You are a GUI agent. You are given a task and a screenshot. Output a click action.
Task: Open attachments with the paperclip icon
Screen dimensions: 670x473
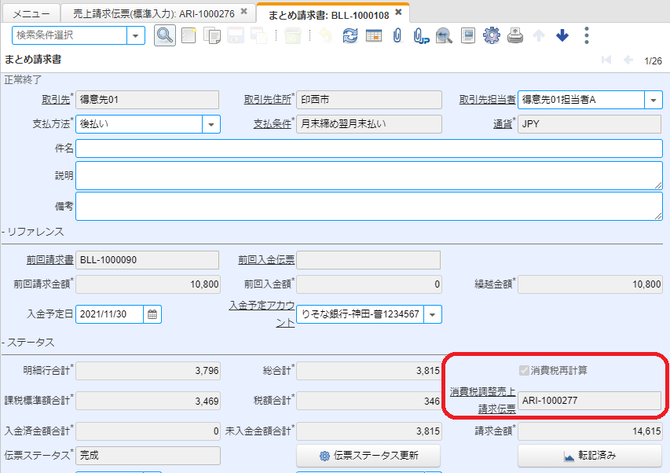click(x=397, y=35)
